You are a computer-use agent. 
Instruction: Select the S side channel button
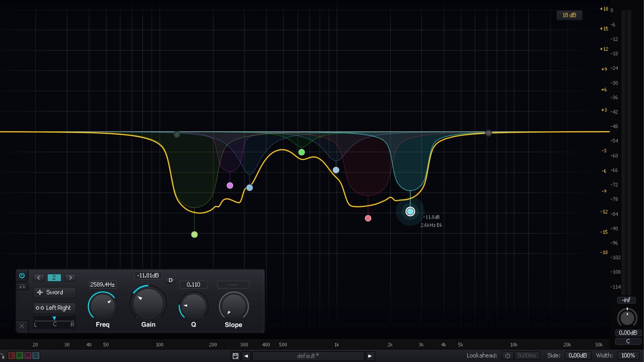click(36, 356)
